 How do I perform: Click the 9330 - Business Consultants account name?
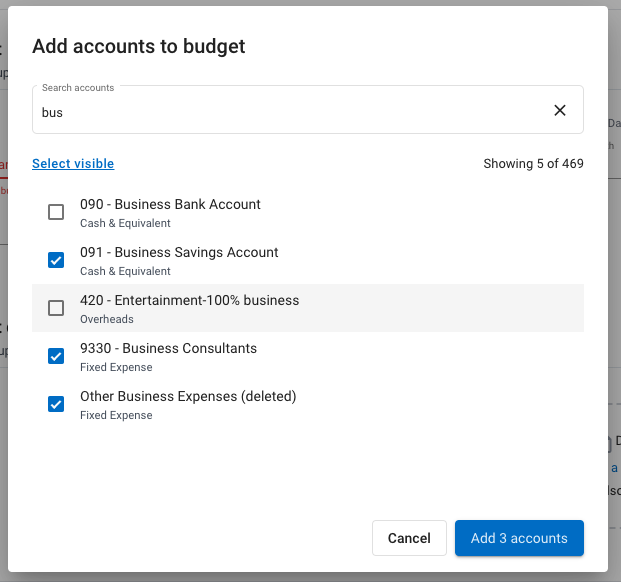click(168, 348)
